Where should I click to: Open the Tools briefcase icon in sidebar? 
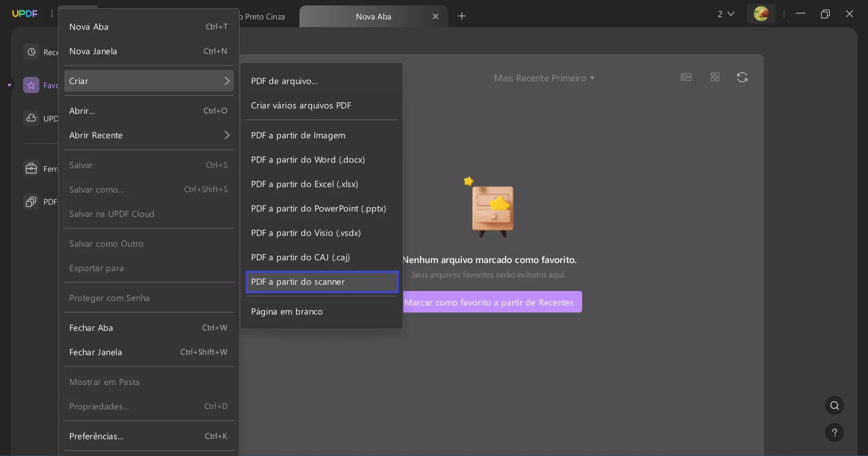pos(31,169)
